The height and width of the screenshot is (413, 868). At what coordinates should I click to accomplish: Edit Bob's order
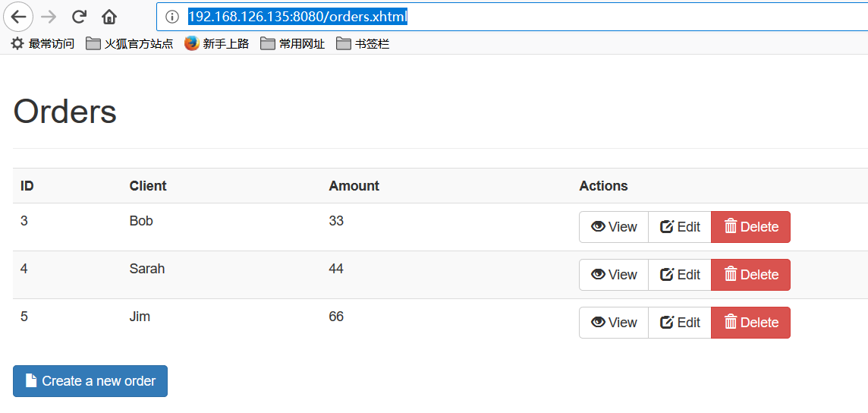(x=680, y=227)
